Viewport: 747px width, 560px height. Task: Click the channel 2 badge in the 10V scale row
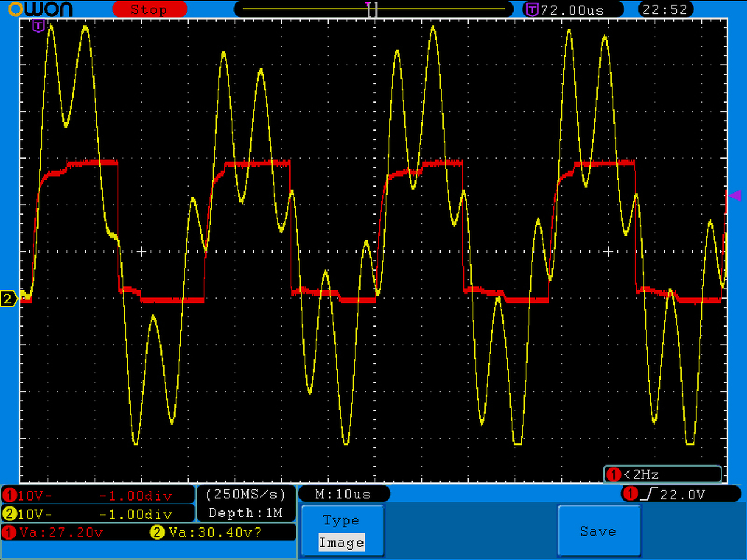(9, 514)
